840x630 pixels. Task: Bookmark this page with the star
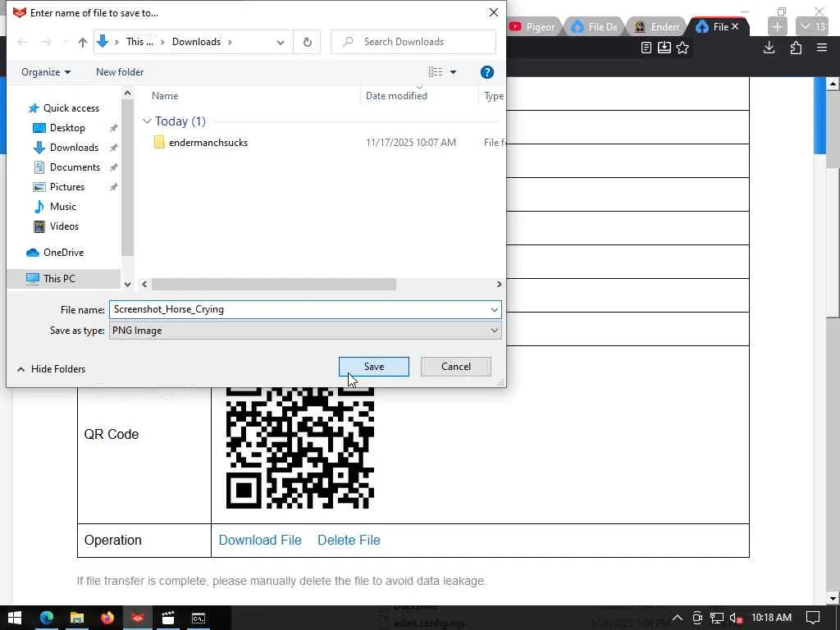(682, 48)
